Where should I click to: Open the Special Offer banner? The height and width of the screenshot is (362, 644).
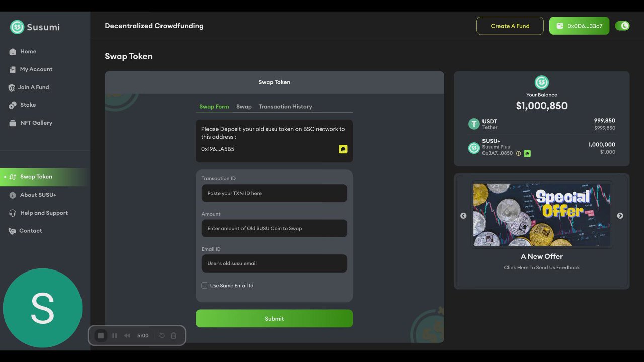[x=542, y=214]
